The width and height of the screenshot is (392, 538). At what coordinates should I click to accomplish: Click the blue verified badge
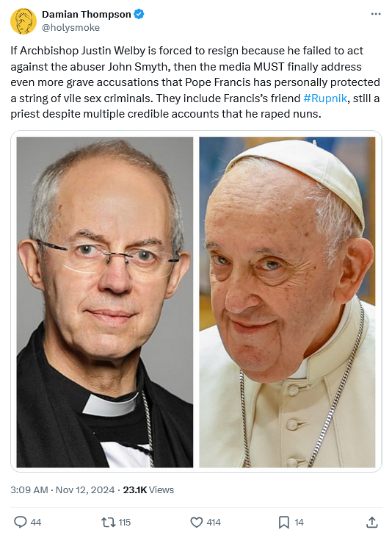click(139, 15)
